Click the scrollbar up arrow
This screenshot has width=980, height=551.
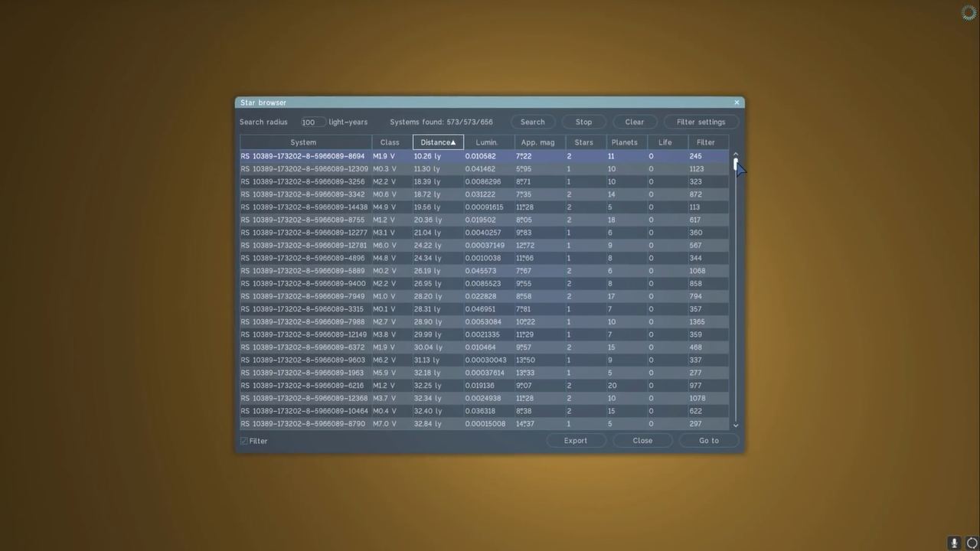[736, 155]
